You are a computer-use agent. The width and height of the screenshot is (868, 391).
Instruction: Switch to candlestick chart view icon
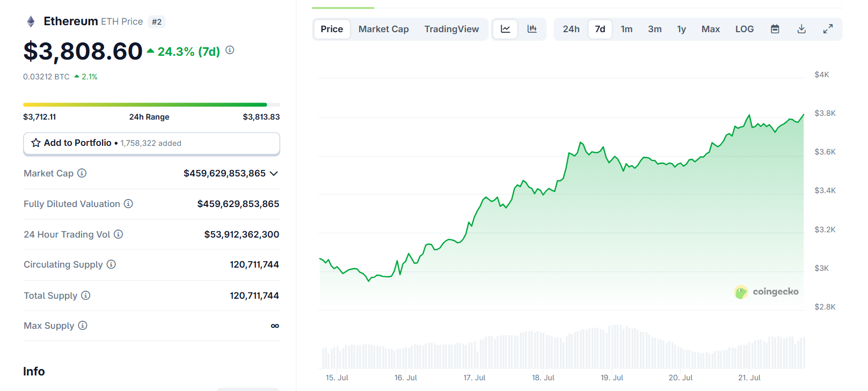pos(531,29)
